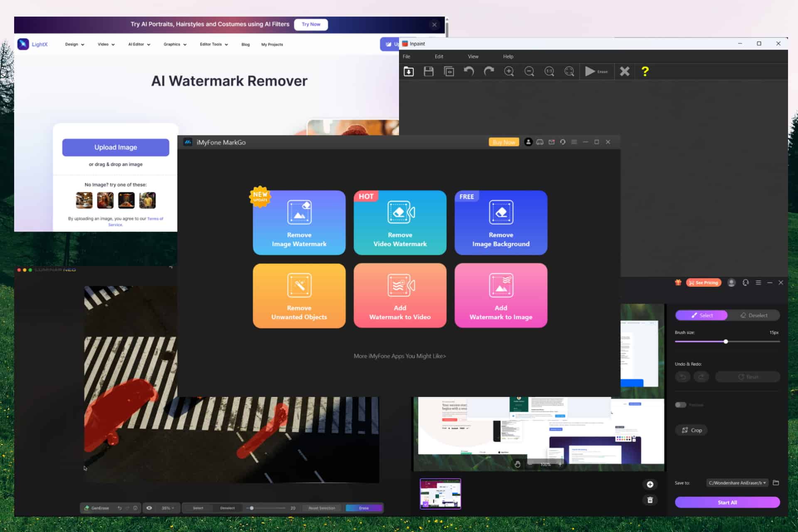Click the plus add-file icon in AniEraser

click(x=650, y=484)
